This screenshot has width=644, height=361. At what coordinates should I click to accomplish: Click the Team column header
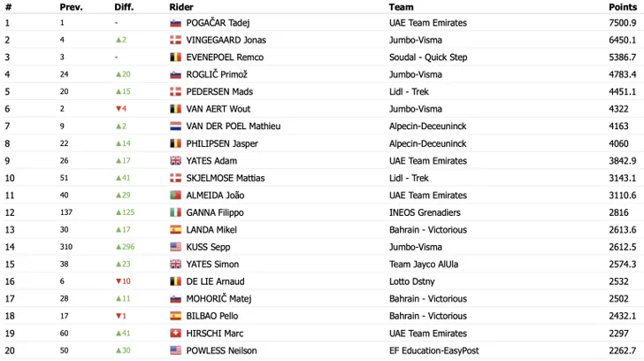(401, 6)
